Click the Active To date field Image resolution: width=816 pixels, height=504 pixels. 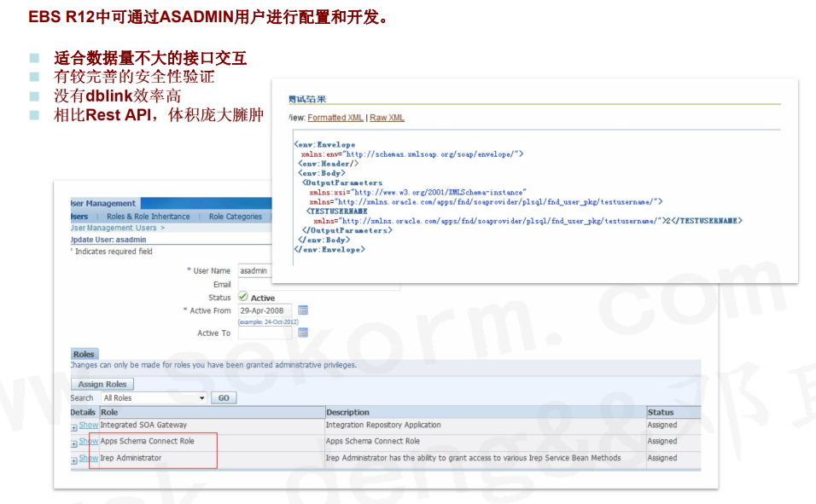click(265, 333)
